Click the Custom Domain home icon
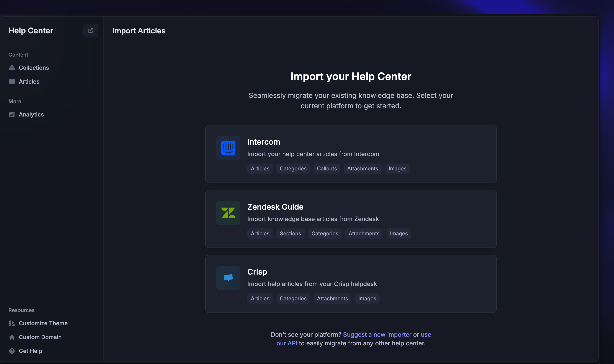Viewport: 614px width, 364px height. point(12,337)
